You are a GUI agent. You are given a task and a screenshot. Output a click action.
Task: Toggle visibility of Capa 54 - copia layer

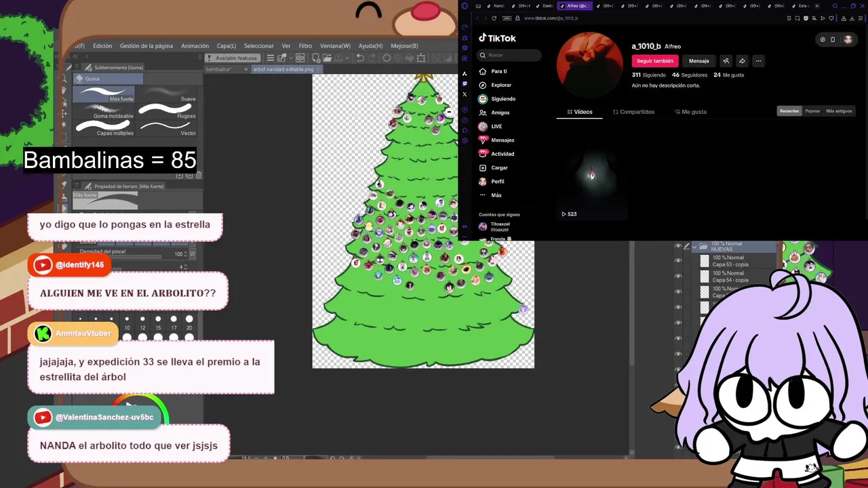[x=678, y=277]
